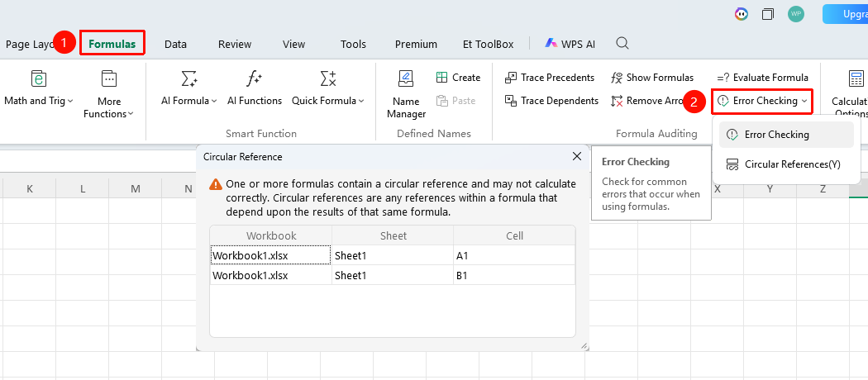Expand the Error Checking ribbon dropdown

[x=762, y=101]
